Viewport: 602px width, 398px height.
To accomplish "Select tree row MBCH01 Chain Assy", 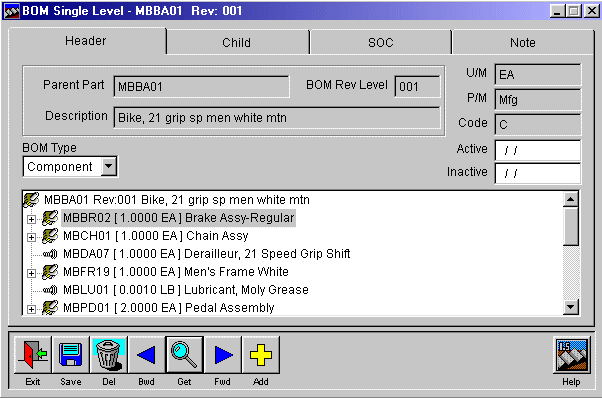I will pos(155,236).
